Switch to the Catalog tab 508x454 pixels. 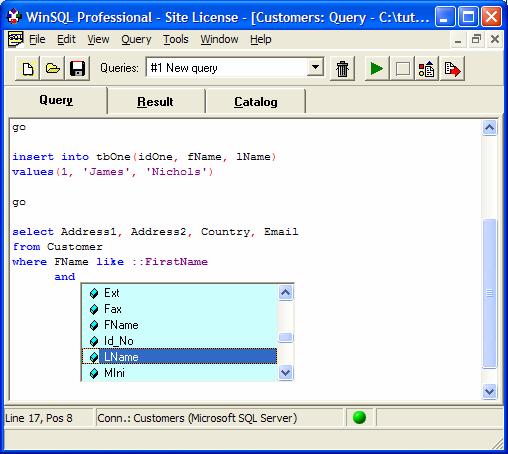256,102
